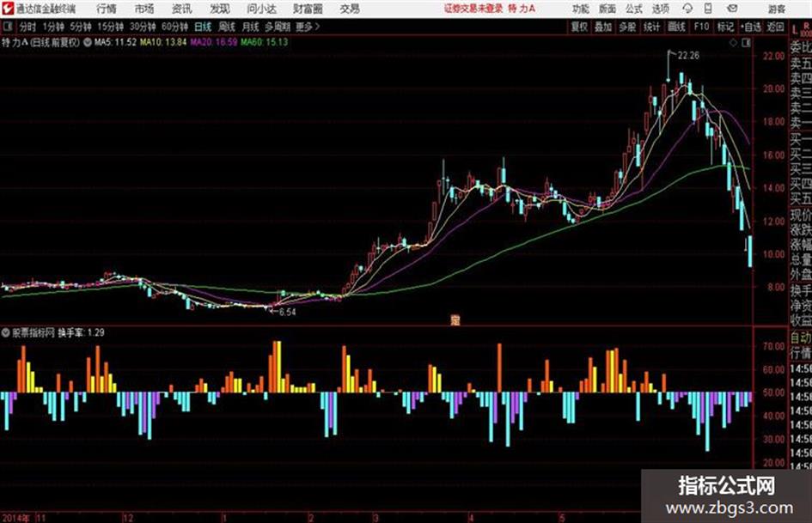Click the 特力A (日线 前复权) title
This screenshot has width=812, height=523.
40,42
